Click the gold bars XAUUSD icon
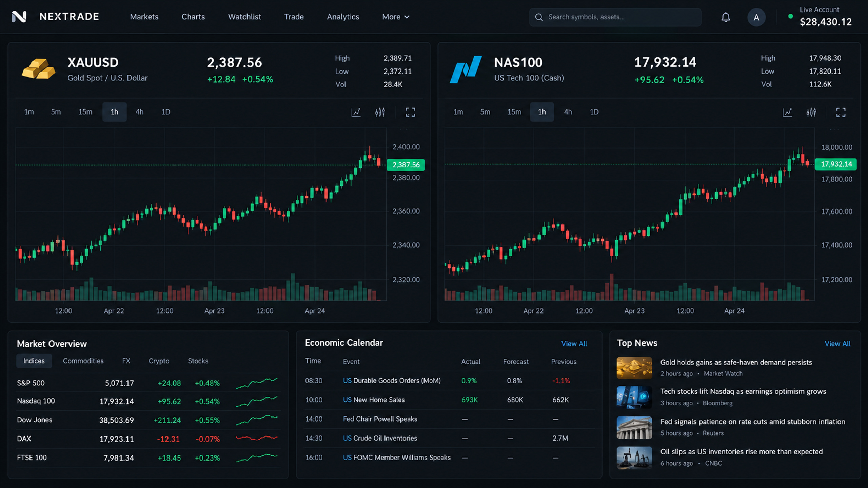Screen dimensions: 868x488 click(38, 68)
